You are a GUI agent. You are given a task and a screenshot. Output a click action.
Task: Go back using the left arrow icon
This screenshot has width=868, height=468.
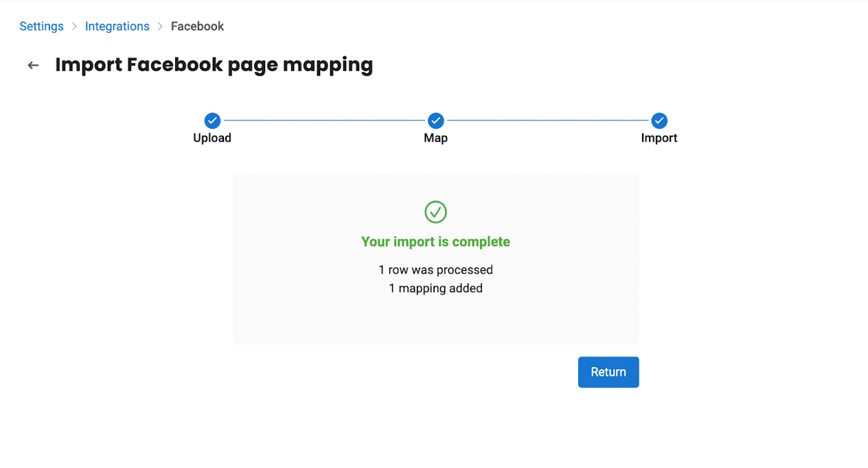[33, 65]
